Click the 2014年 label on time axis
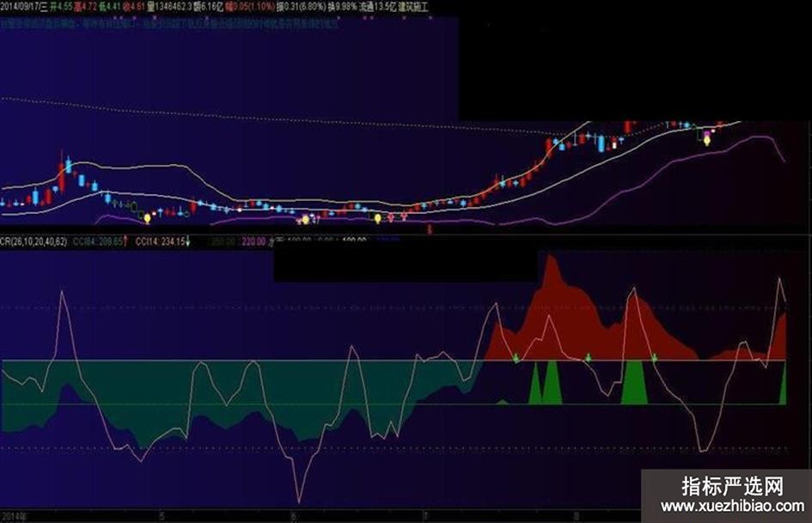Screen dimensions: 812x523 tap(15, 516)
